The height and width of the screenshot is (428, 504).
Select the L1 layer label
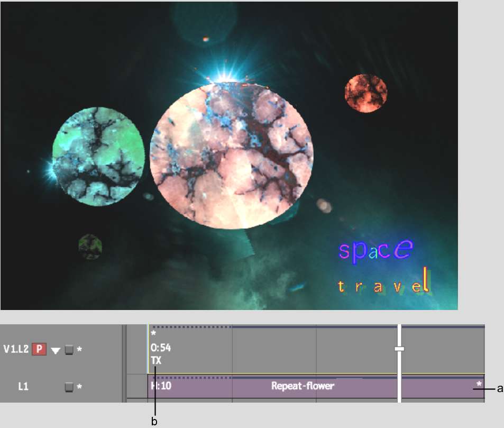click(23, 387)
